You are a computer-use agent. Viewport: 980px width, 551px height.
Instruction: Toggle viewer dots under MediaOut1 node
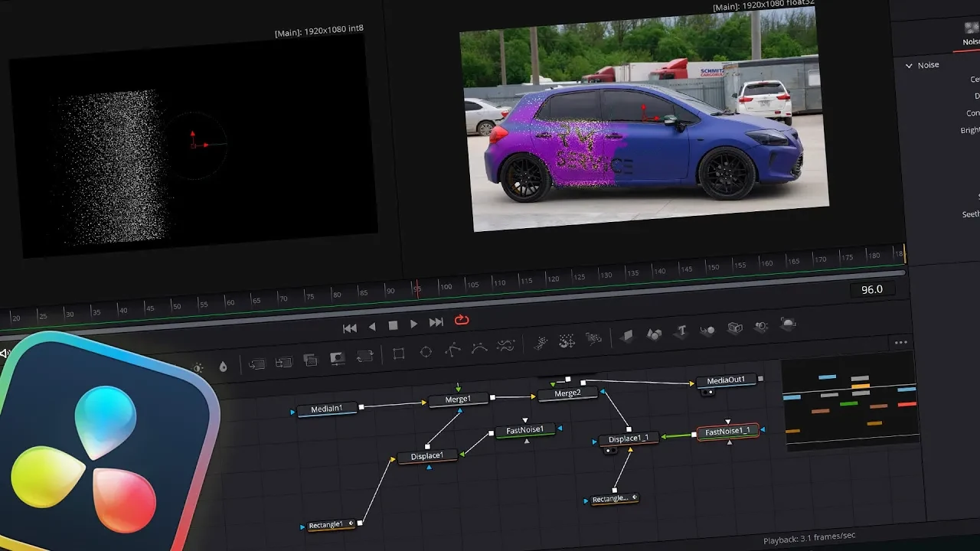(707, 392)
